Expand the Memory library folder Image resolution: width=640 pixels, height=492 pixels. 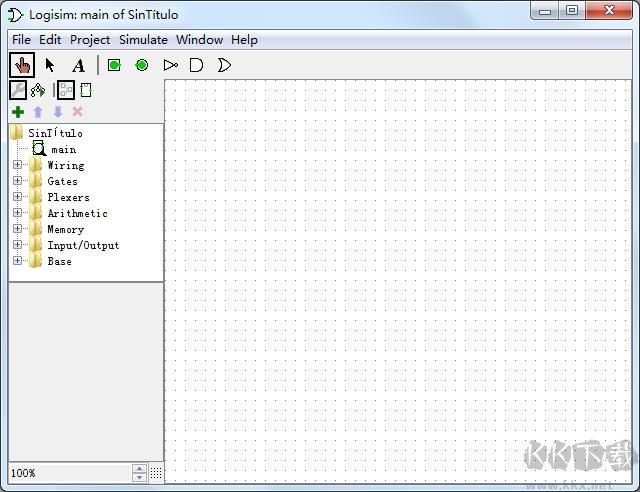[17, 229]
